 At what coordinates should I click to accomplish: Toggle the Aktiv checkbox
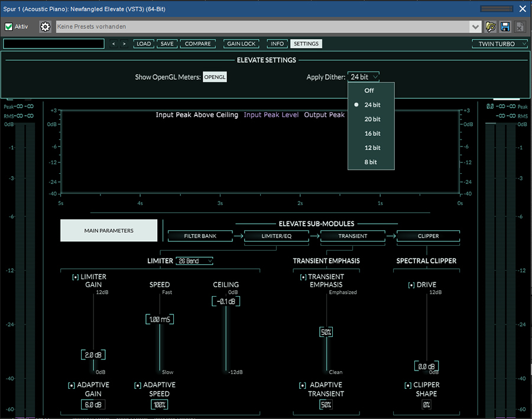(x=9, y=27)
